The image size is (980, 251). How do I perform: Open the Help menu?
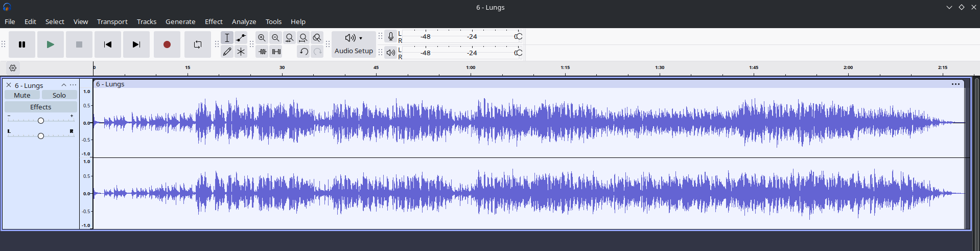pos(298,21)
